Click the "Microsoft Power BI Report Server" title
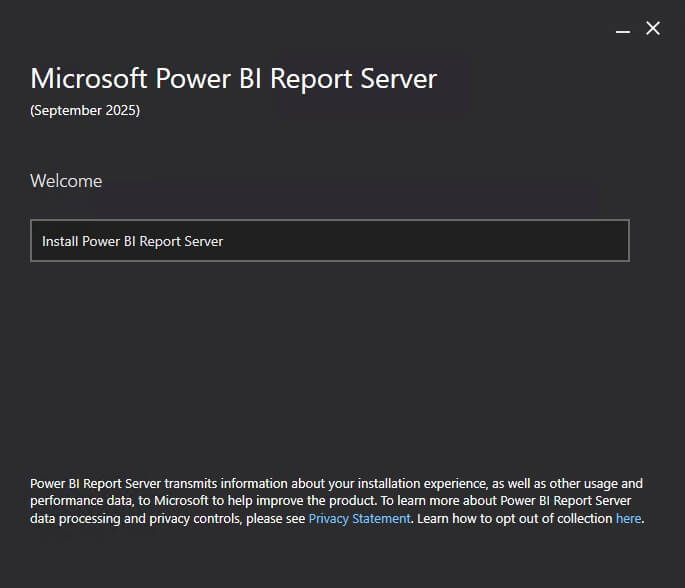 [233, 79]
